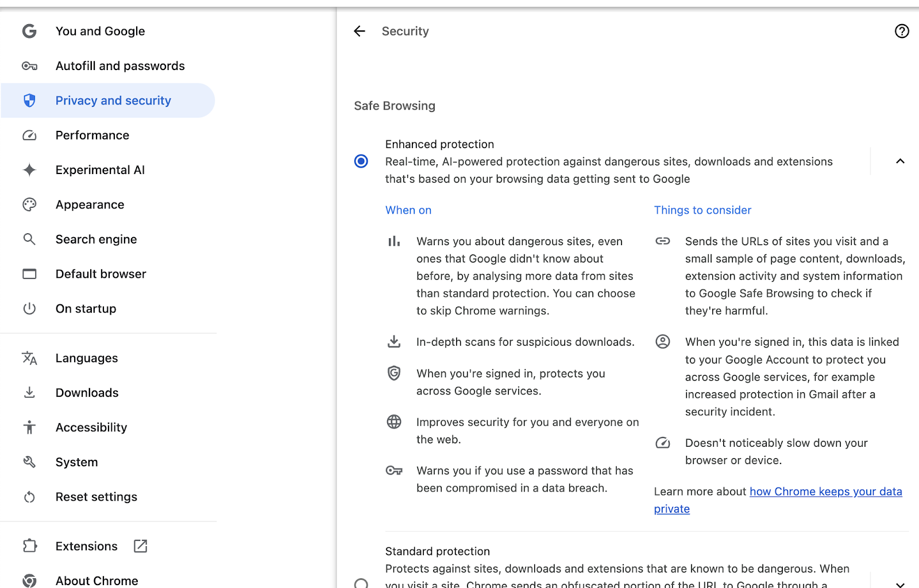Click the bar chart icon beside dangerous sites warning
Image resolution: width=919 pixels, height=588 pixels.
pos(394,242)
